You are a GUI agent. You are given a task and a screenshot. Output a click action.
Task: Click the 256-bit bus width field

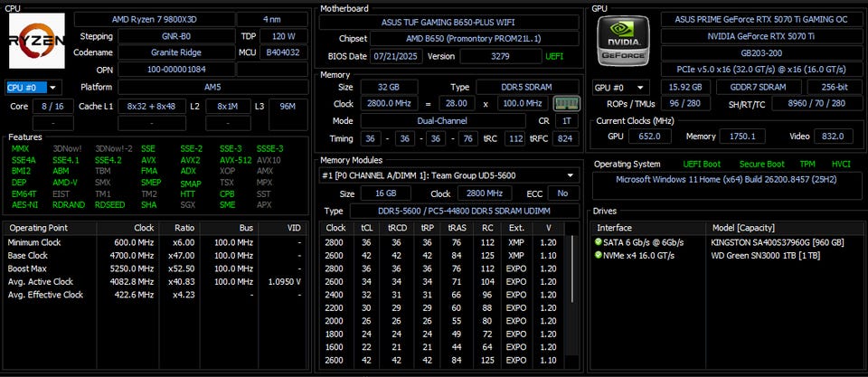(835, 88)
